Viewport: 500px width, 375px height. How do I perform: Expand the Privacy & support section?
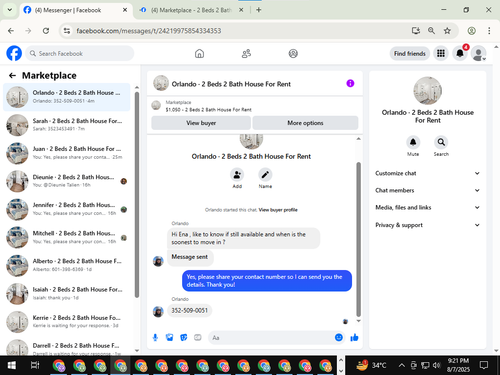click(427, 225)
